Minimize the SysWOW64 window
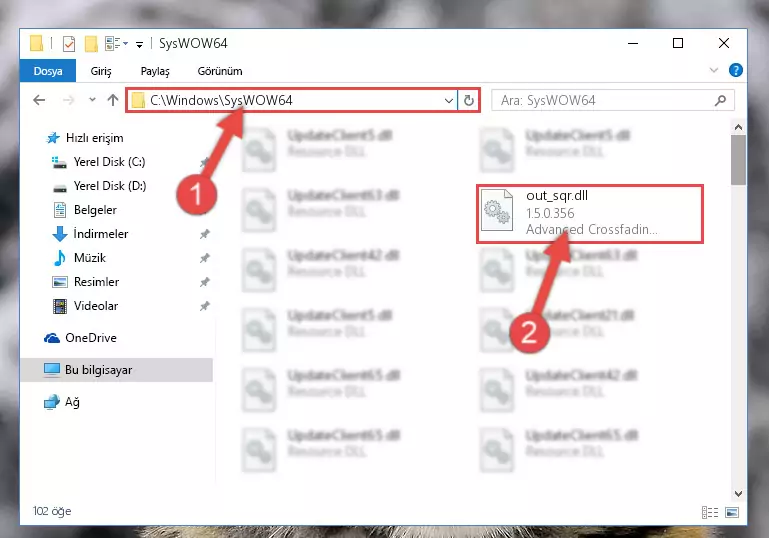The width and height of the screenshot is (769, 538). click(633, 44)
